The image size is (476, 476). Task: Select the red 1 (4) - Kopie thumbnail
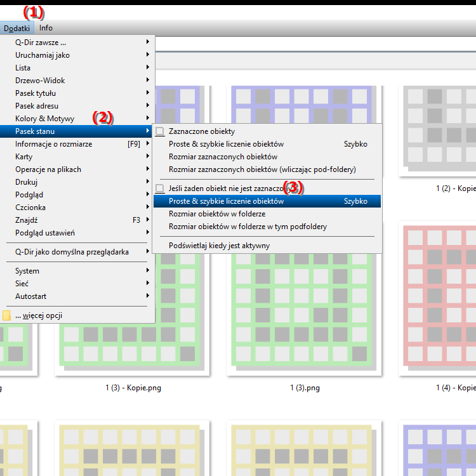(x=437, y=298)
